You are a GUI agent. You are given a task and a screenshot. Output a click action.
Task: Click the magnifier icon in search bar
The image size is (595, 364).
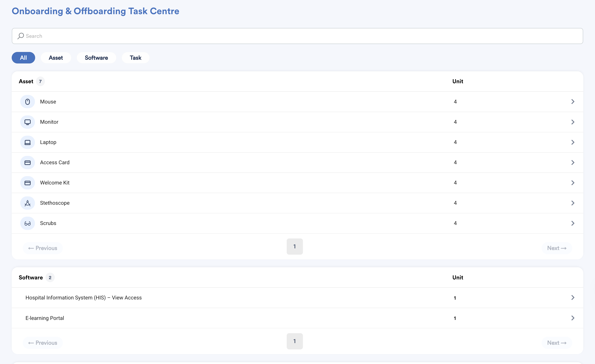[20, 36]
